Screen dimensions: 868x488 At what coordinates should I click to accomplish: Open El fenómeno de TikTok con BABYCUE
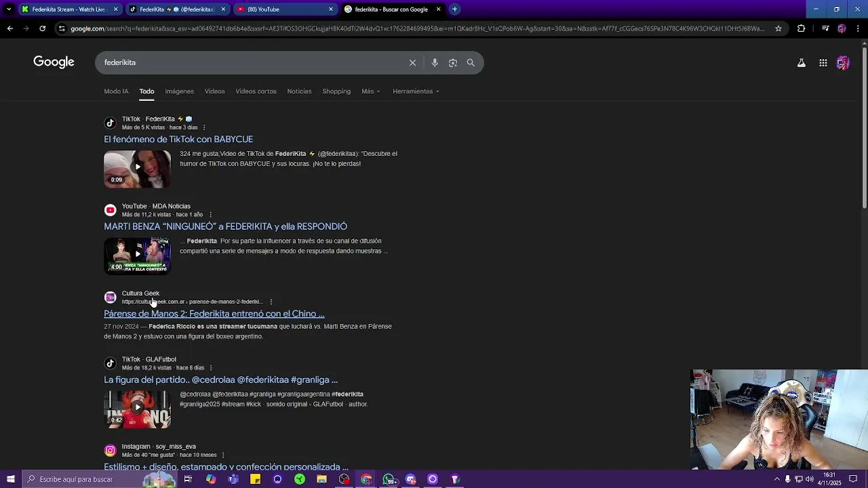[x=178, y=139]
